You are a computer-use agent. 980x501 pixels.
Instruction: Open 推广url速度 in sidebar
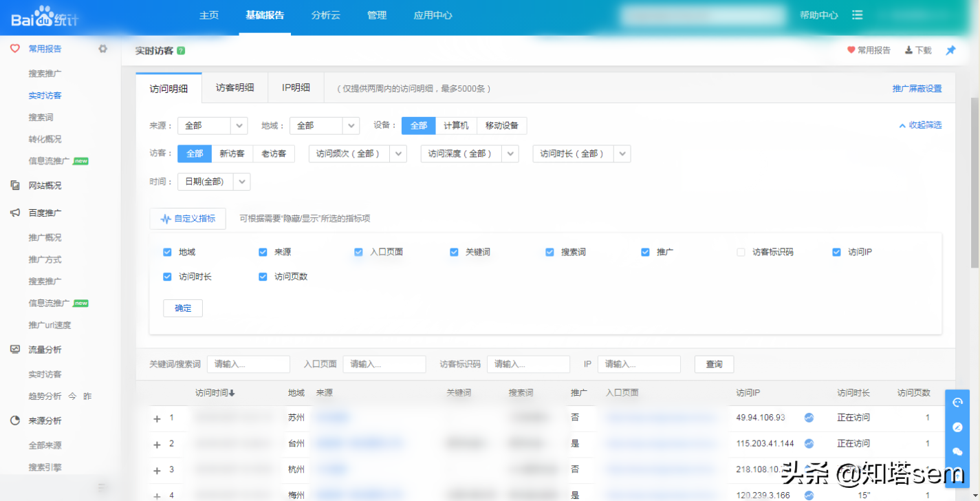click(50, 326)
